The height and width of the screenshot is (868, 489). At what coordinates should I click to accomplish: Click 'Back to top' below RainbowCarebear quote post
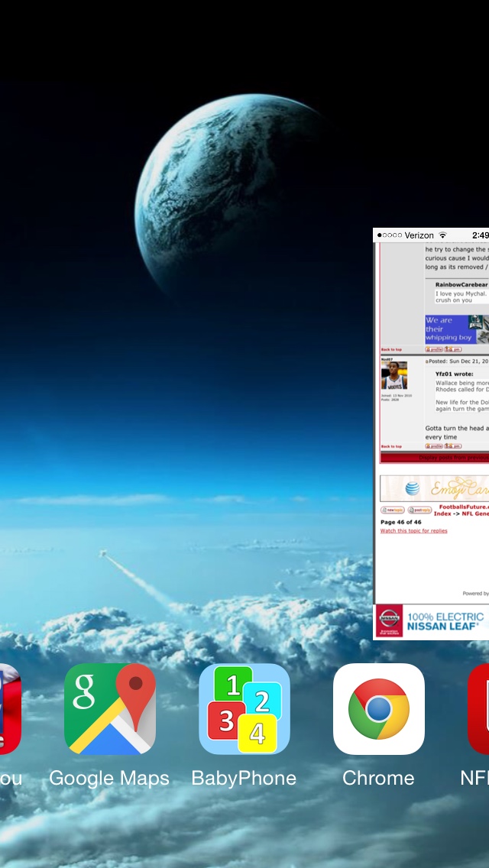391,349
